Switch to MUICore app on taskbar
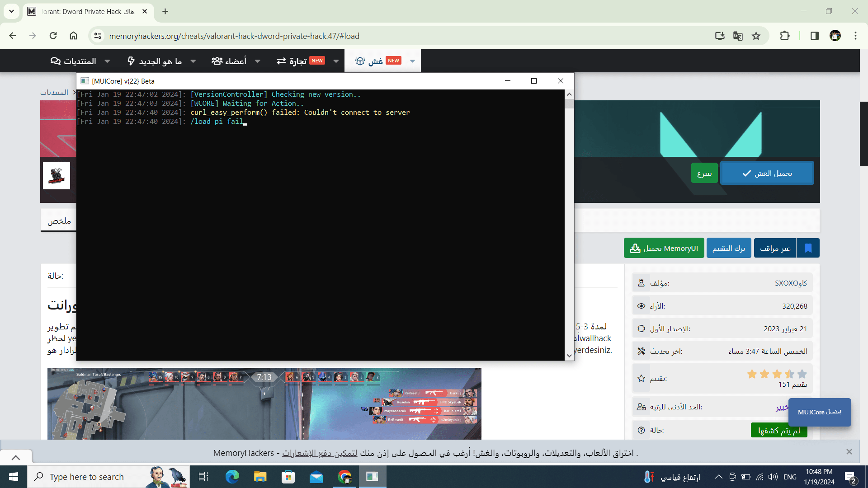This screenshot has height=488, width=868. pyautogui.click(x=373, y=477)
